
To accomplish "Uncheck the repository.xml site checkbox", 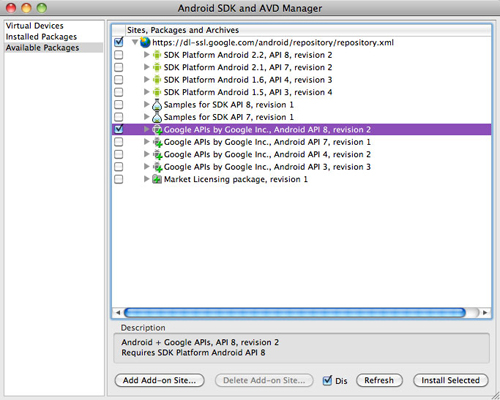I will [x=119, y=42].
